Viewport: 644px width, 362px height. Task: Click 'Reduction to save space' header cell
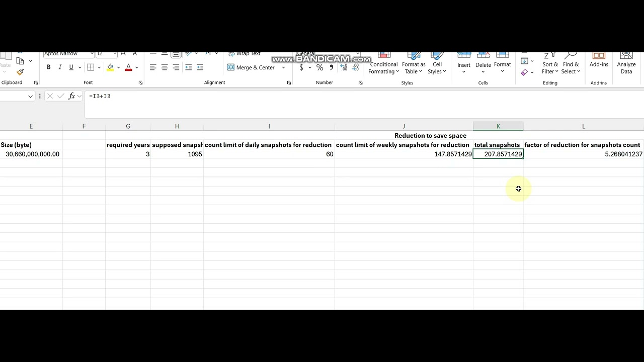coord(430,136)
